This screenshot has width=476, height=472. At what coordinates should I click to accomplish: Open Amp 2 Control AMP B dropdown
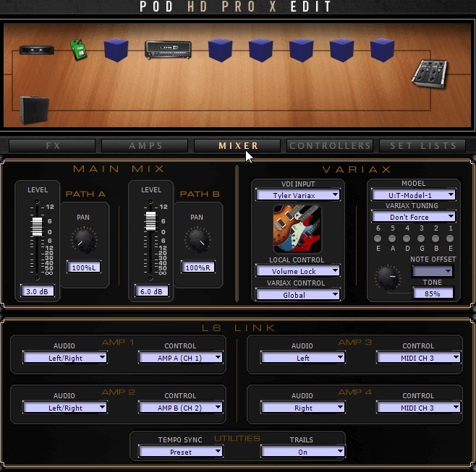pyautogui.click(x=180, y=408)
